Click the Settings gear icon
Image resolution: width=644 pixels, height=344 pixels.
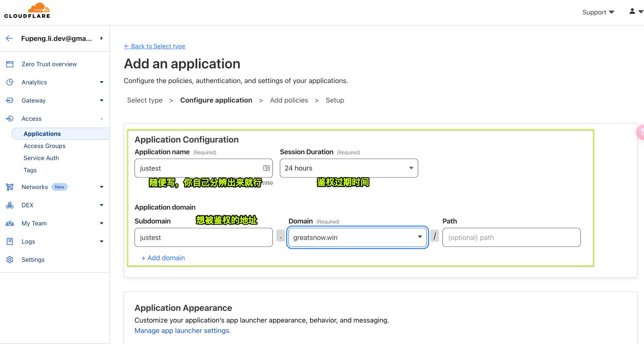[x=10, y=260]
